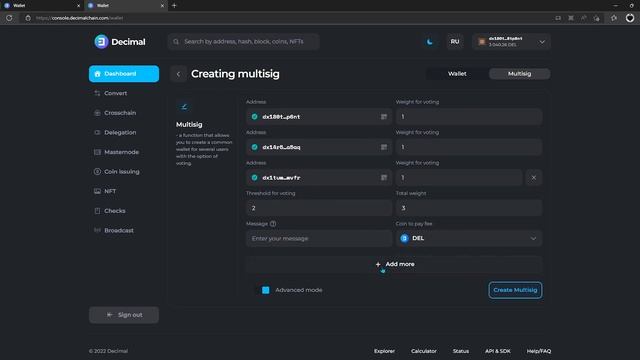Screen dimensions: 640x360
Task: Open the account wallet dropdown
Action: click(x=511, y=42)
